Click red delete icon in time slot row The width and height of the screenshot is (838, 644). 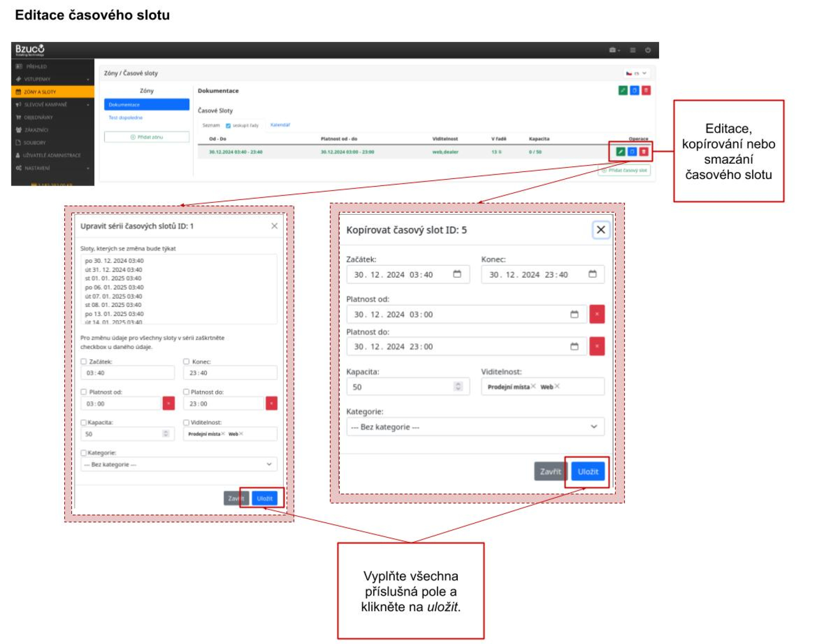click(x=643, y=152)
